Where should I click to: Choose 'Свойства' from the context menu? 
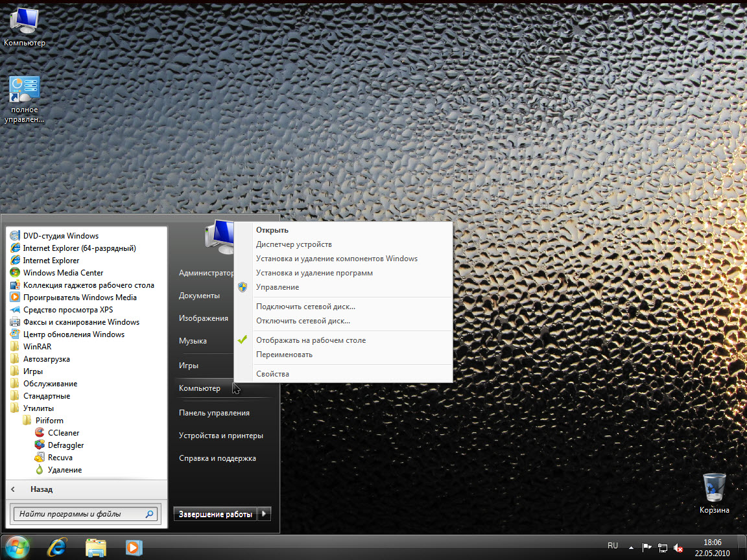[272, 374]
